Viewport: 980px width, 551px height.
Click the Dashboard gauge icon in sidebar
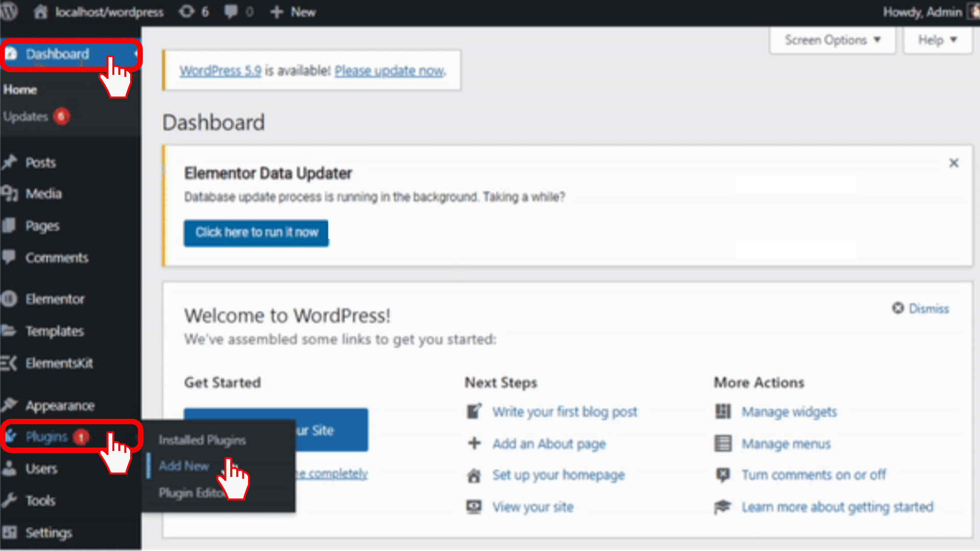coord(11,54)
